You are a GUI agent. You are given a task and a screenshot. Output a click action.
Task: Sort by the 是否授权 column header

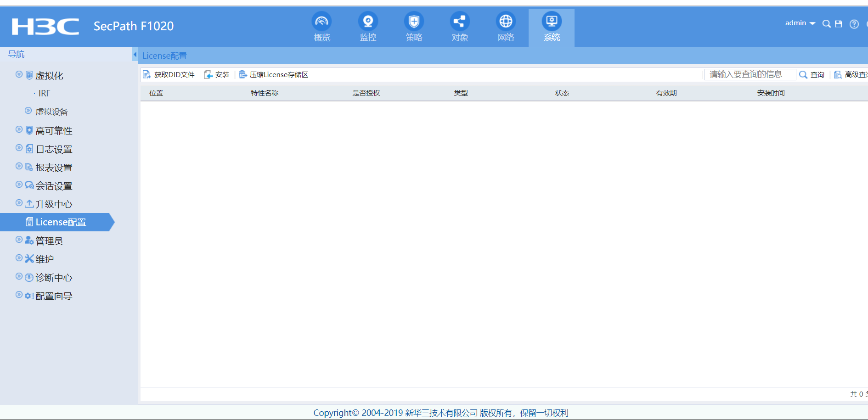pos(366,93)
